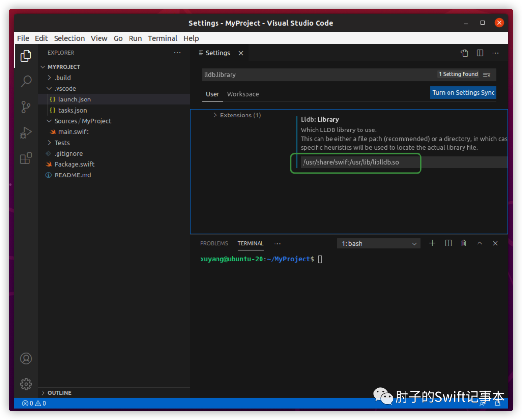Click the 1 Setting Found badge
The height and width of the screenshot is (420, 522).
click(x=458, y=74)
